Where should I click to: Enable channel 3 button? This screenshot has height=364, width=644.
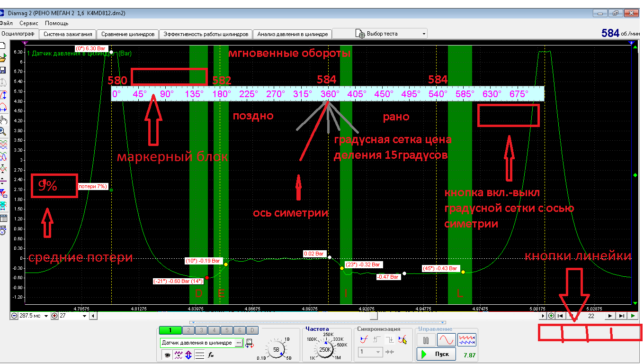201,330
